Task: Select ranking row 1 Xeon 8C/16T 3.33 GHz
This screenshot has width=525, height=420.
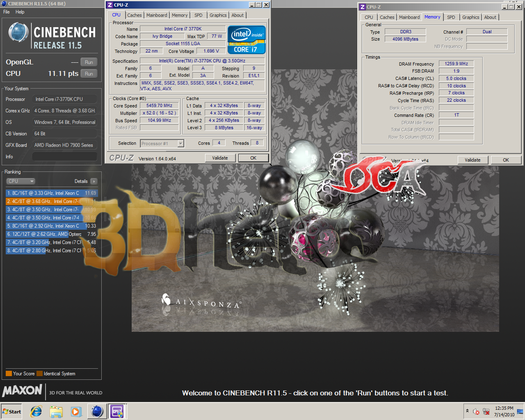Action: pyautogui.click(x=52, y=193)
